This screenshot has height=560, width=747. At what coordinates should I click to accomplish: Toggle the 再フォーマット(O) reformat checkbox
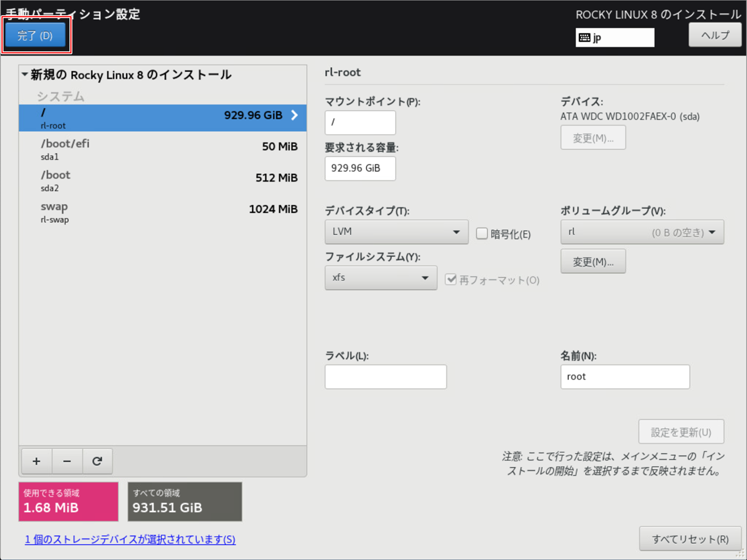tap(451, 279)
